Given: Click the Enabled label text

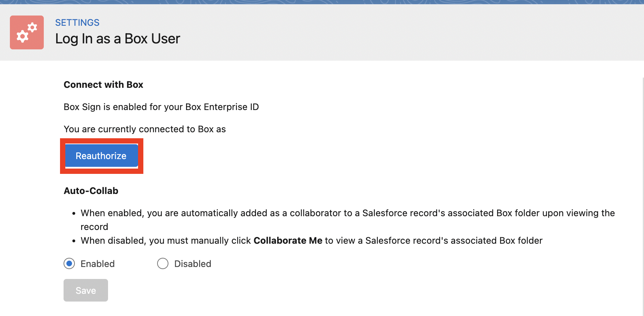Looking at the screenshot, I should click(97, 264).
